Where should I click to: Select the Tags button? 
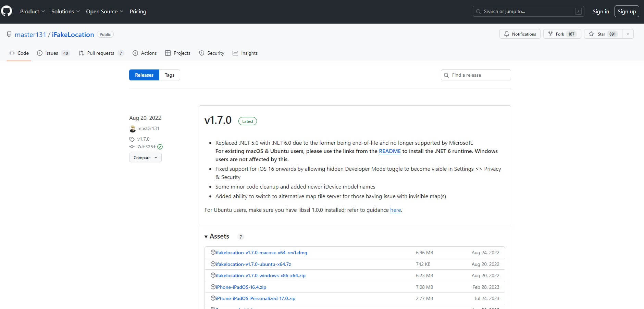point(170,75)
